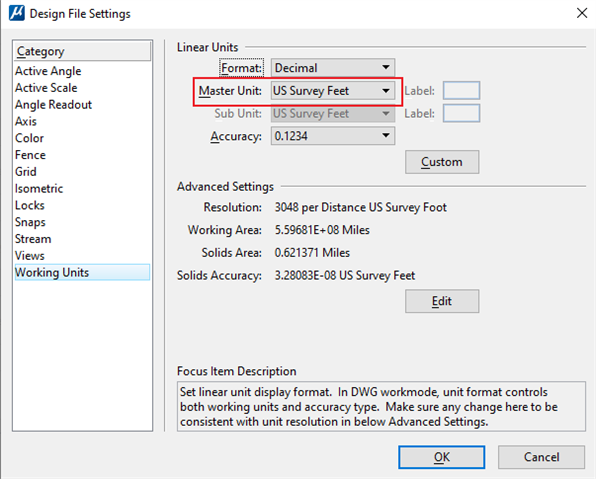Click the Cancel button
This screenshot has width=596, height=479.
pos(541,457)
